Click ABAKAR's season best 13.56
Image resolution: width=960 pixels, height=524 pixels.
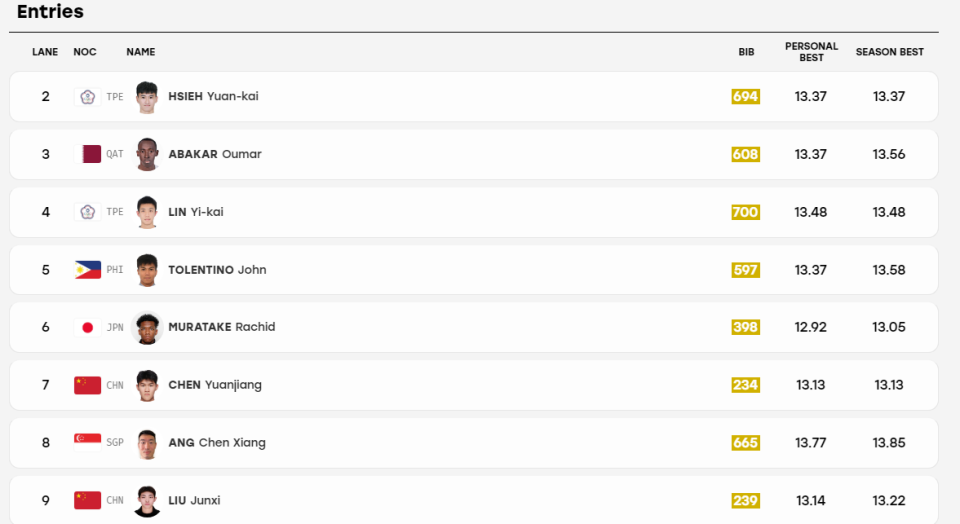coord(889,154)
